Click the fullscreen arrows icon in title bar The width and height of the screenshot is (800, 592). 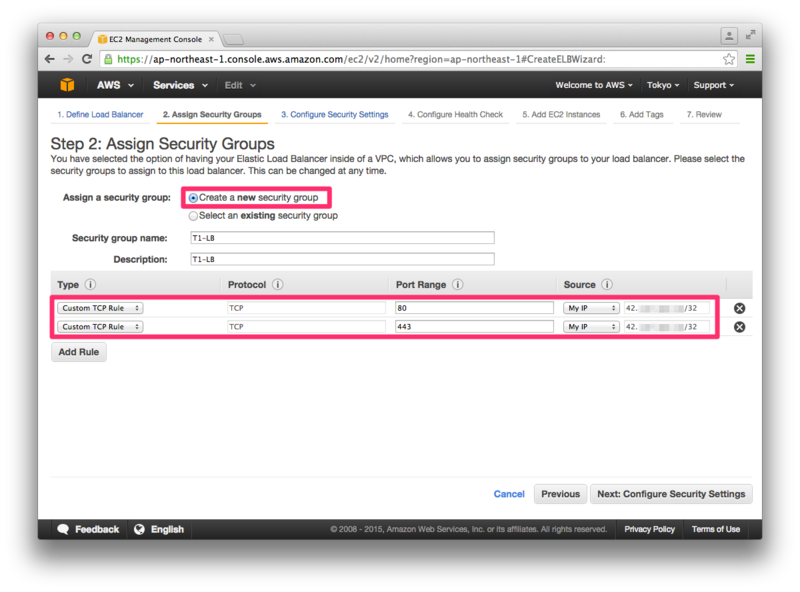coord(750,35)
